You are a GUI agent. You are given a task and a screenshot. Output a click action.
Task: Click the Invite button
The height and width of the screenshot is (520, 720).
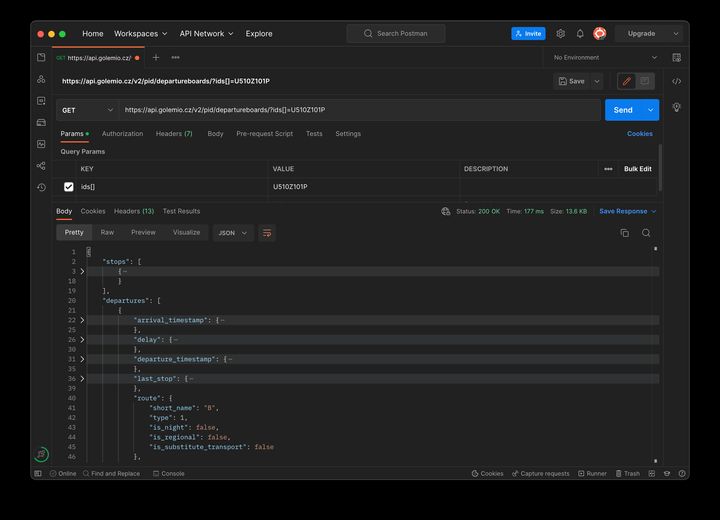point(528,34)
